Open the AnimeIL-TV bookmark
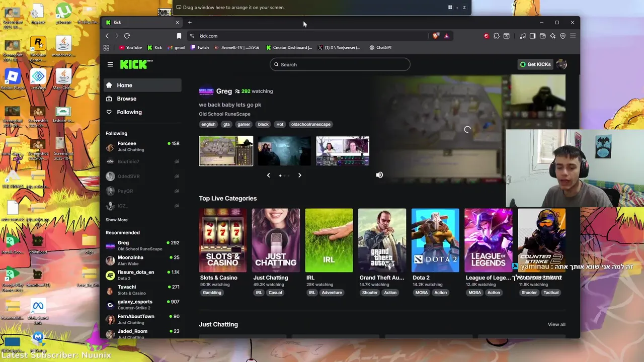Screen dimensions: 644x362 tap(237, 47)
